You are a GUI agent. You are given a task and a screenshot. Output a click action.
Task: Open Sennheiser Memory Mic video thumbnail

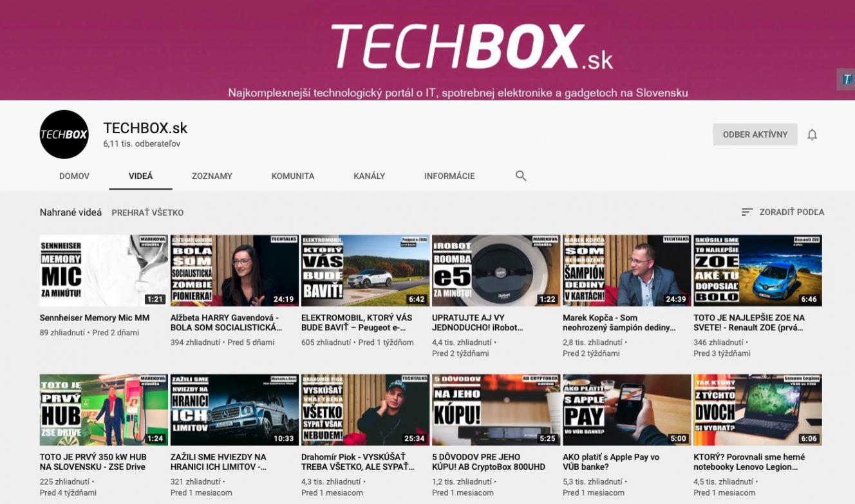(x=104, y=270)
